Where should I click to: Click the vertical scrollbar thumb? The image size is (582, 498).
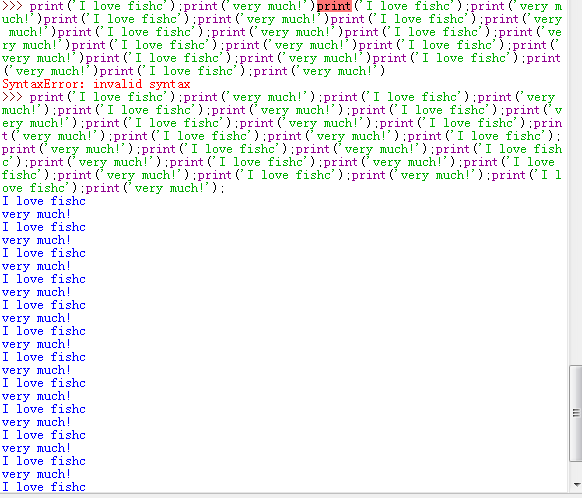click(576, 413)
